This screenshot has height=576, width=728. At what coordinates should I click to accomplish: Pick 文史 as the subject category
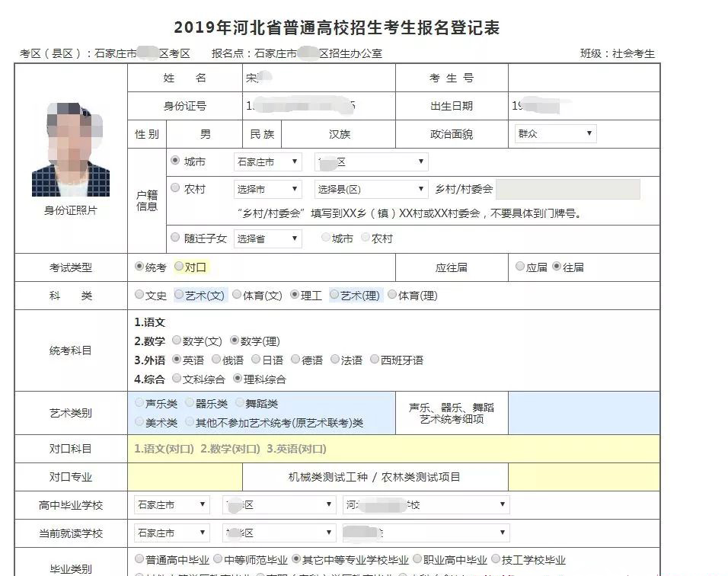[139, 295]
